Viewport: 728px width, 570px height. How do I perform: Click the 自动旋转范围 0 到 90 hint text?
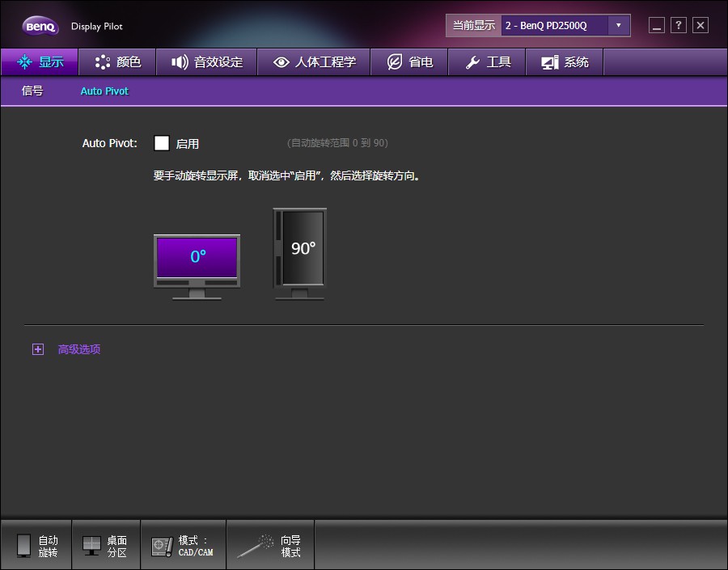tap(337, 143)
